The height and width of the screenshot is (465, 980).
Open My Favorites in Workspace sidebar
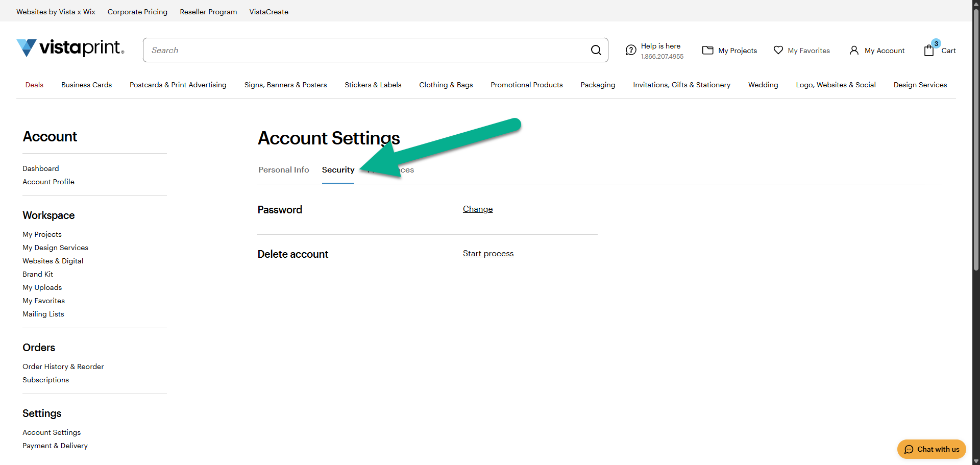[x=43, y=301]
